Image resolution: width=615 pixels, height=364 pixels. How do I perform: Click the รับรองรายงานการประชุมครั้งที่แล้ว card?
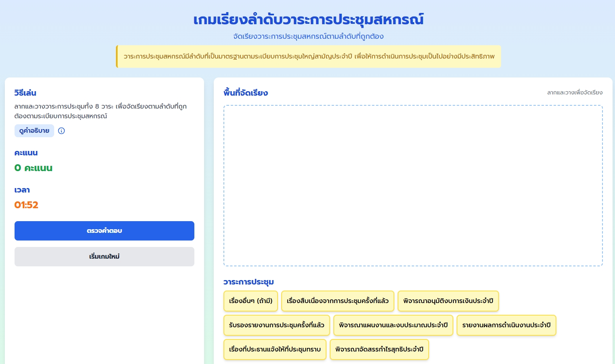[276, 325]
